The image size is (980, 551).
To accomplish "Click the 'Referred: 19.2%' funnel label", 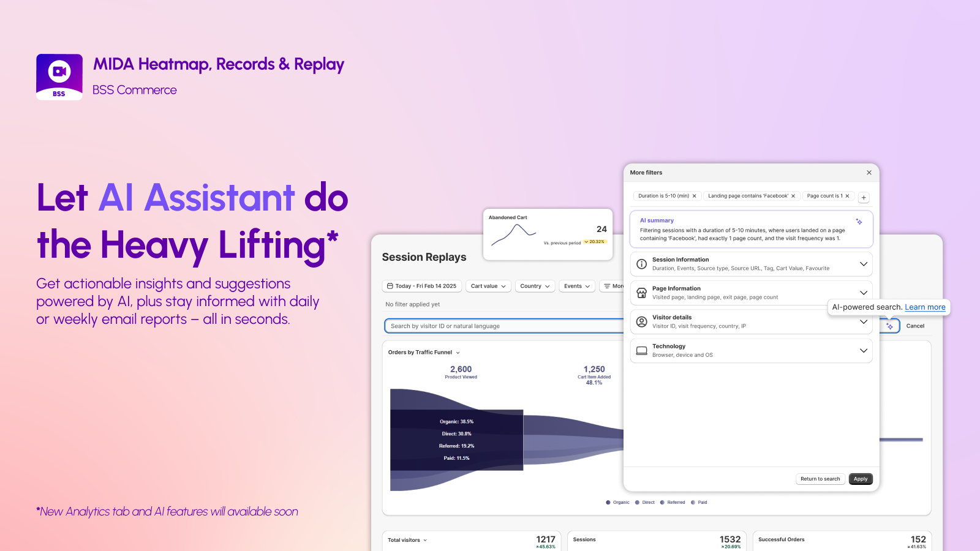I will [456, 446].
